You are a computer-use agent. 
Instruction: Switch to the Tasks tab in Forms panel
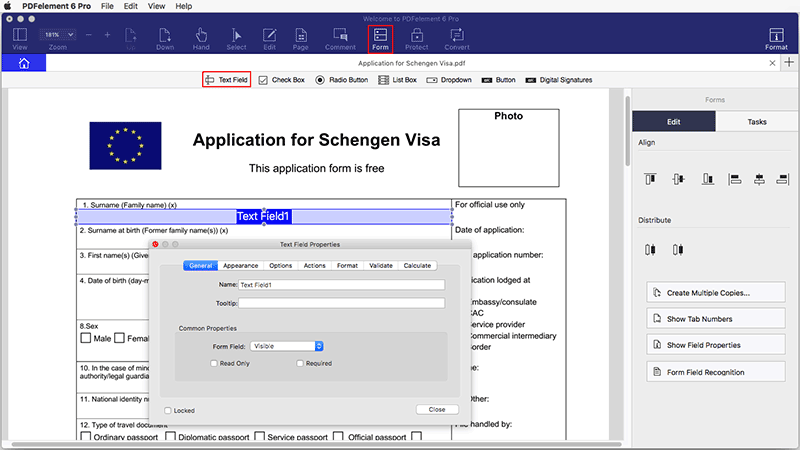pos(757,121)
